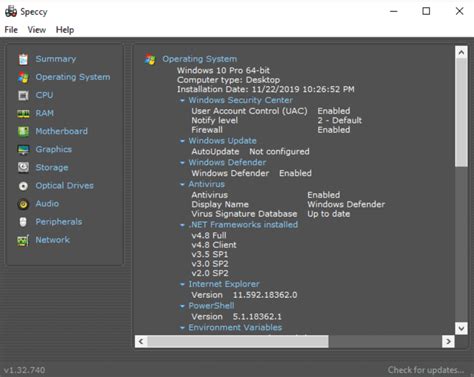Click v3.0 SP2 framework entry
The height and width of the screenshot is (377, 474).
click(210, 264)
